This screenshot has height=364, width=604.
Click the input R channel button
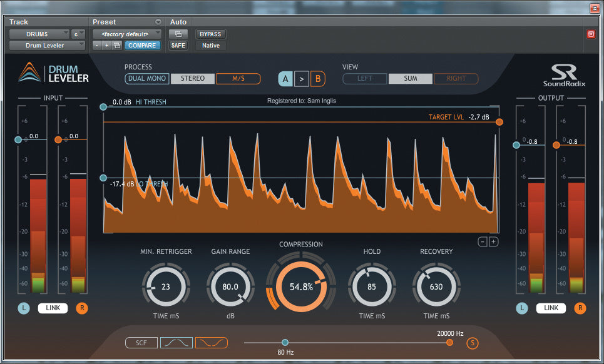81,308
